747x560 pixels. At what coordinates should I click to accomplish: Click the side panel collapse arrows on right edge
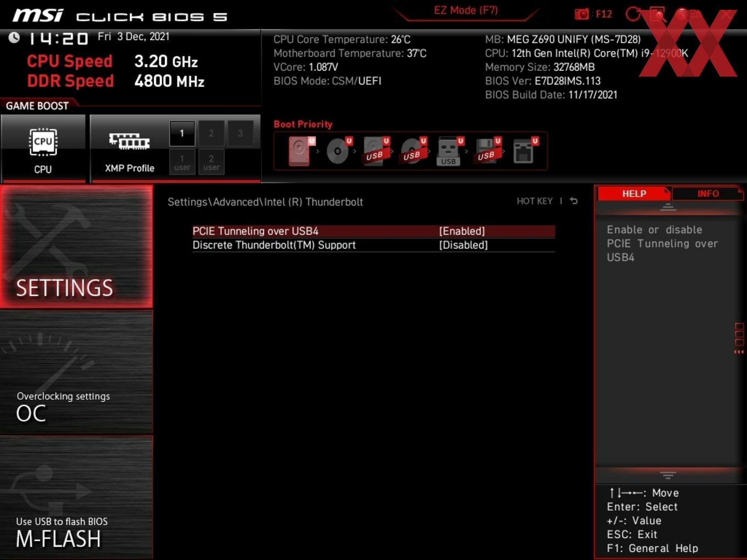tap(739, 352)
